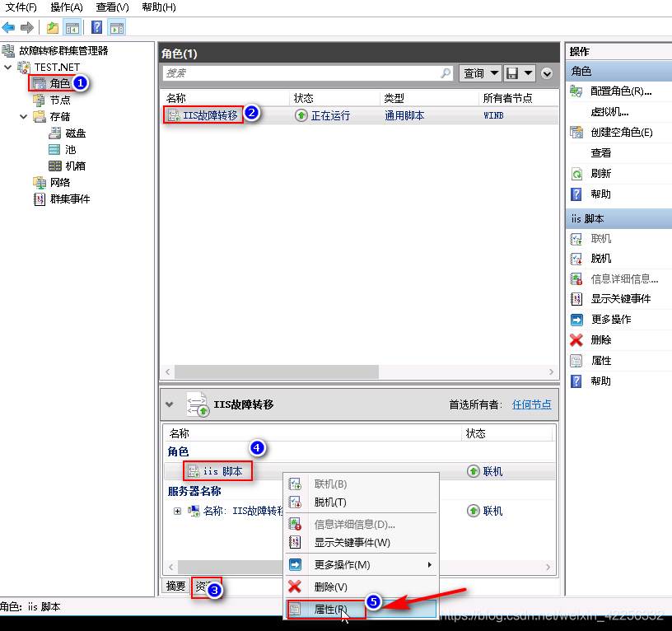Click the details panel right scroll arrow
The height and width of the screenshot is (631, 672).
pos(548,567)
